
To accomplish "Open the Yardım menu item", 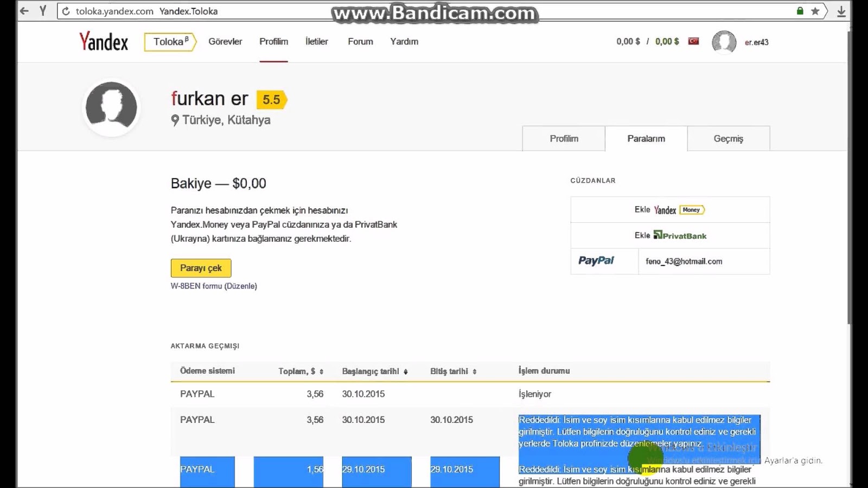I will (404, 42).
